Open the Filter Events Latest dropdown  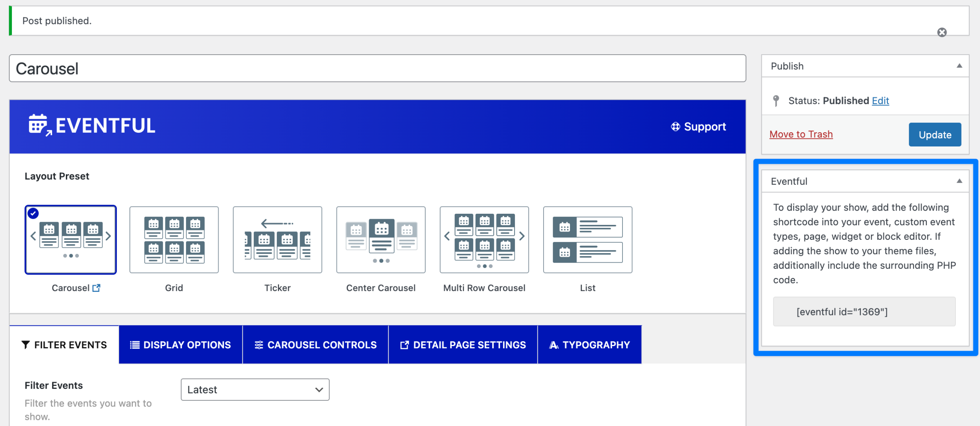pos(255,390)
